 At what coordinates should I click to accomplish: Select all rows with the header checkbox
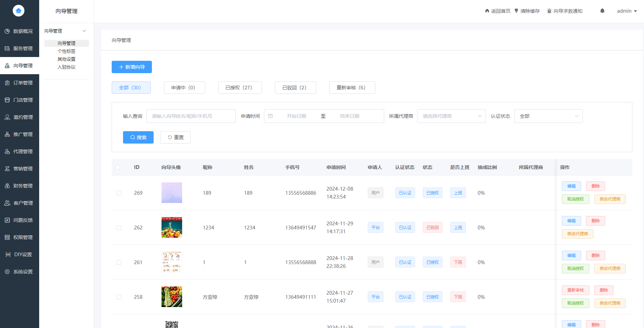click(118, 167)
